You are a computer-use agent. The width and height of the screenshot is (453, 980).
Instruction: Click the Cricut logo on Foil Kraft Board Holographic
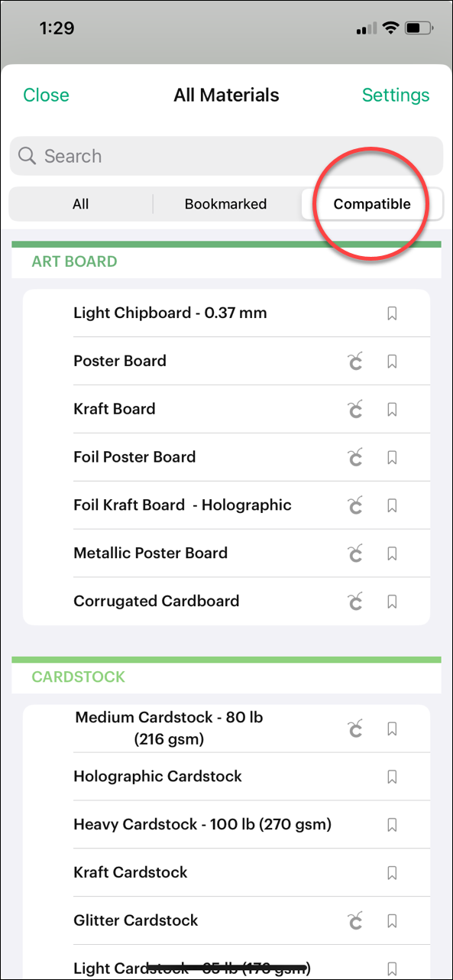354,505
